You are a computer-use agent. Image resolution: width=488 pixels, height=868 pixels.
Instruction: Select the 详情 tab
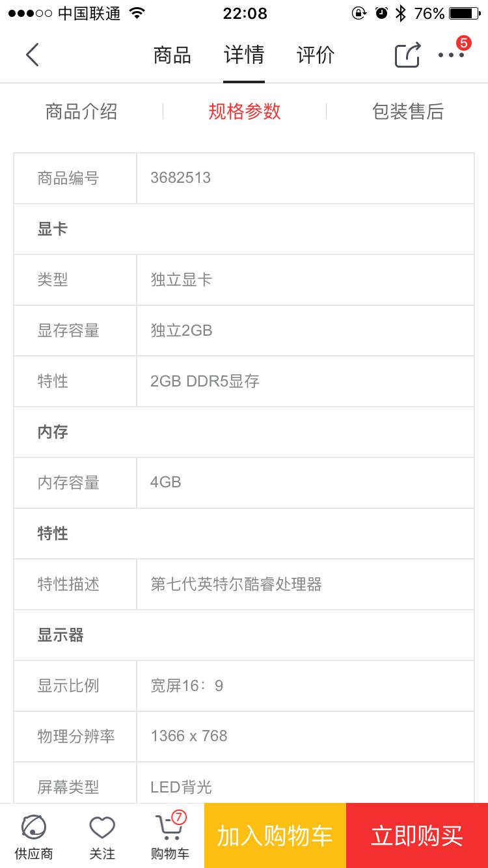pyautogui.click(x=244, y=55)
